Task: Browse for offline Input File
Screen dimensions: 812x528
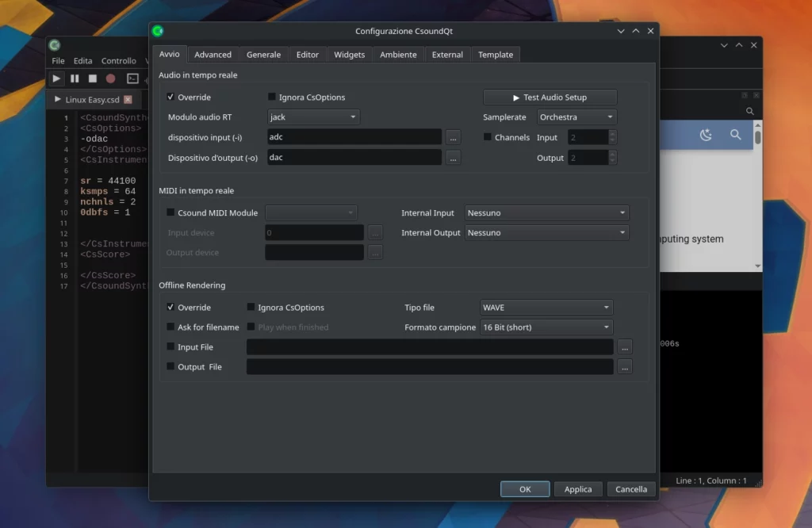Action: pos(625,346)
